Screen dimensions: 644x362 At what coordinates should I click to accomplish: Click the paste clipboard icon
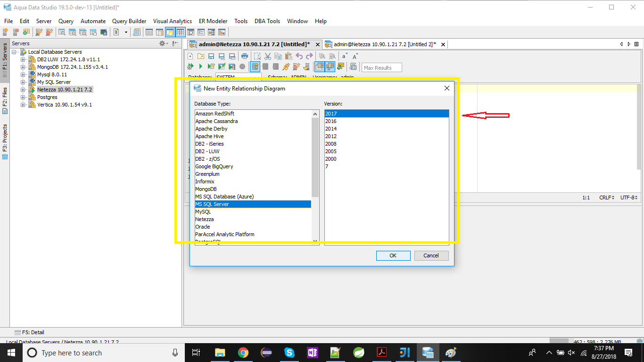coord(289,56)
